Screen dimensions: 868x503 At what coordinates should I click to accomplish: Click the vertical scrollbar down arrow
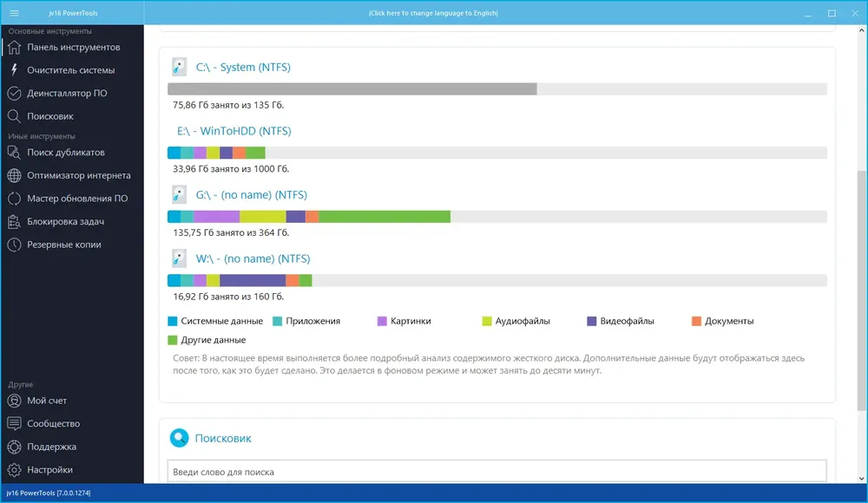click(861, 479)
